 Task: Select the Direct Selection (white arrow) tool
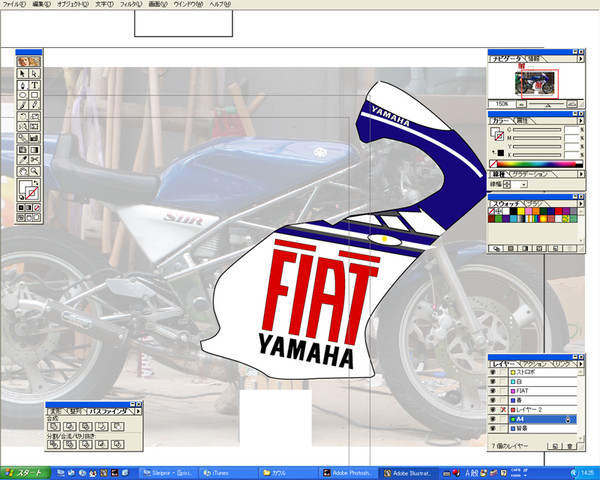coord(34,73)
